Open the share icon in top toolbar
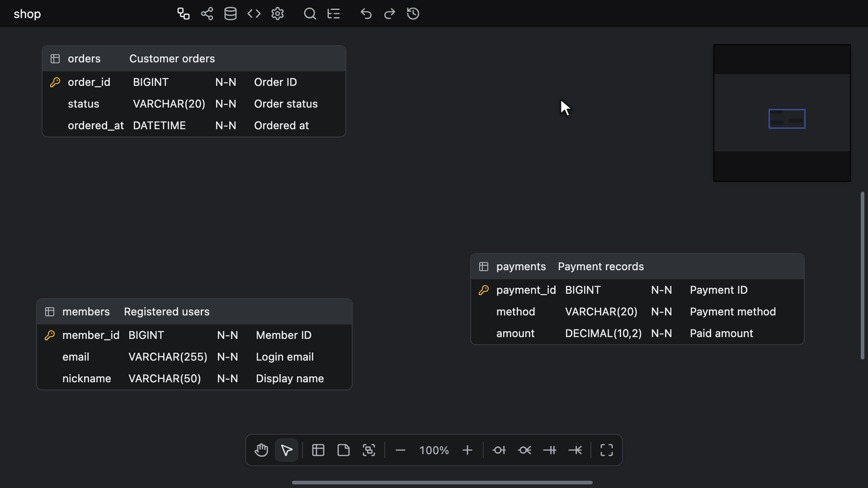The height and width of the screenshot is (488, 868). coord(207,14)
